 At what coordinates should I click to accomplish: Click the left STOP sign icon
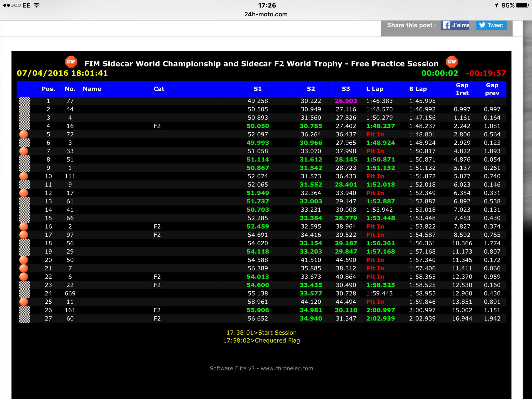click(71, 62)
